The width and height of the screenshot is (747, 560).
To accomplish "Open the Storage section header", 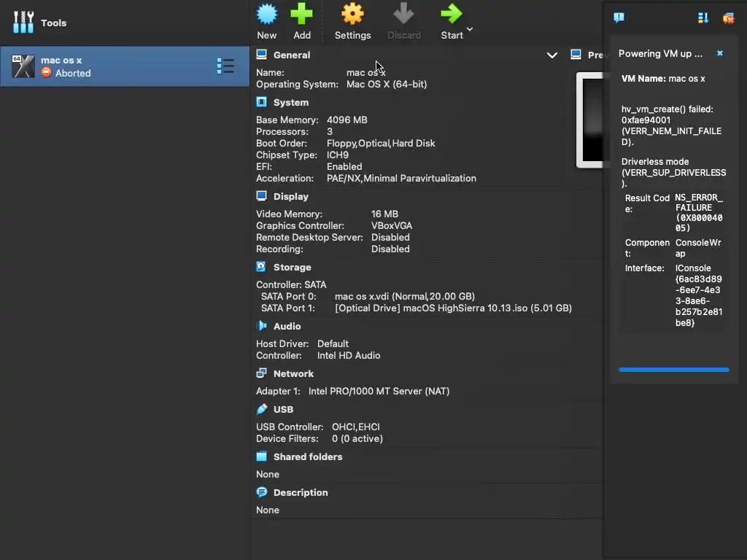I will click(292, 267).
